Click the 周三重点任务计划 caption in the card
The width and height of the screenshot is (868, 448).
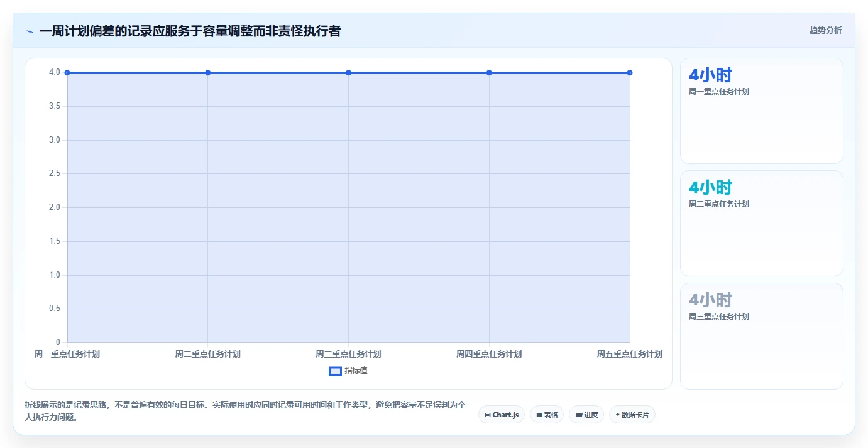pyautogui.click(x=719, y=317)
